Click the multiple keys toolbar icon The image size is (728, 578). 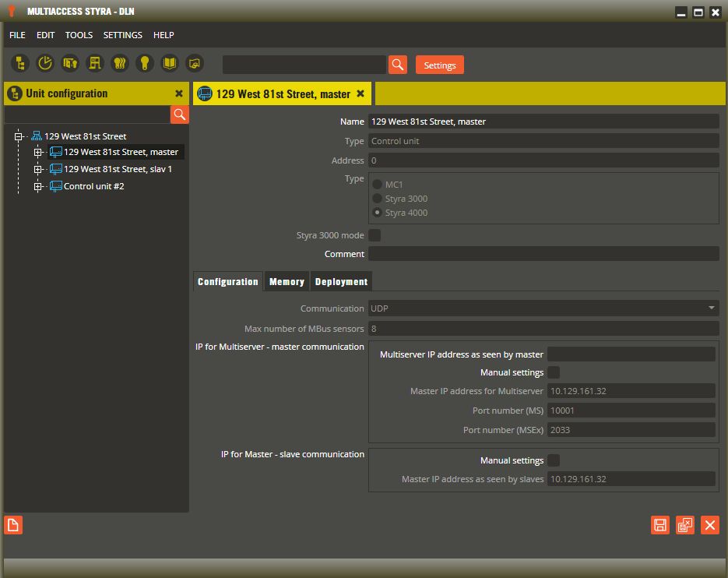120,63
